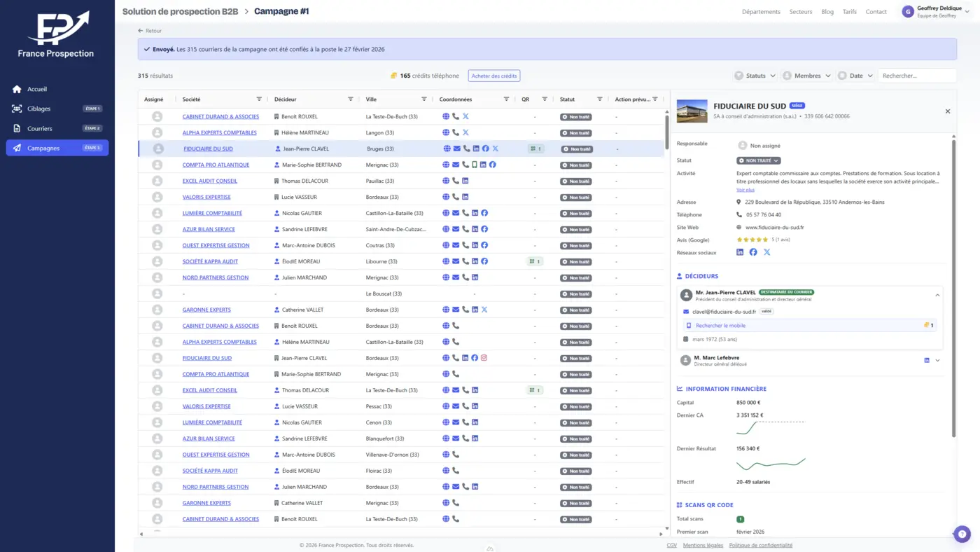This screenshot has width=980, height=552.
Task: Collapse the Jean-Pierre CLAVEL decision-maker card
Action: pos(937,296)
